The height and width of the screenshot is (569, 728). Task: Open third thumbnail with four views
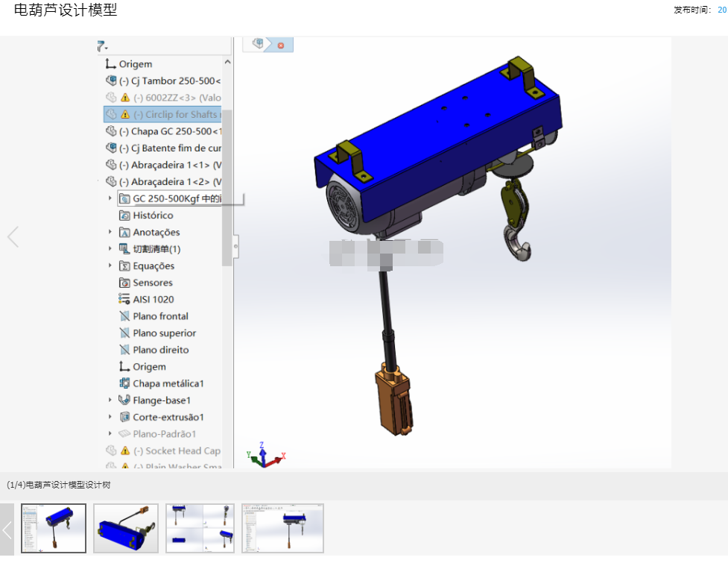click(x=200, y=528)
